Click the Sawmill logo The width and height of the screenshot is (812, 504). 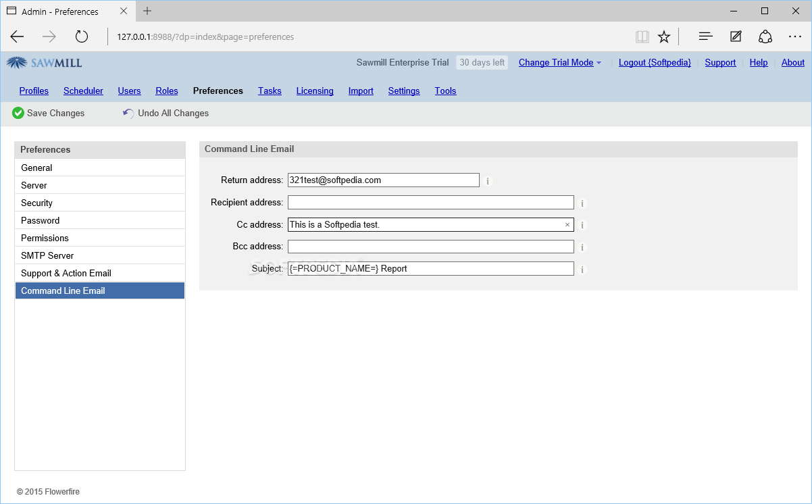(x=45, y=63)
